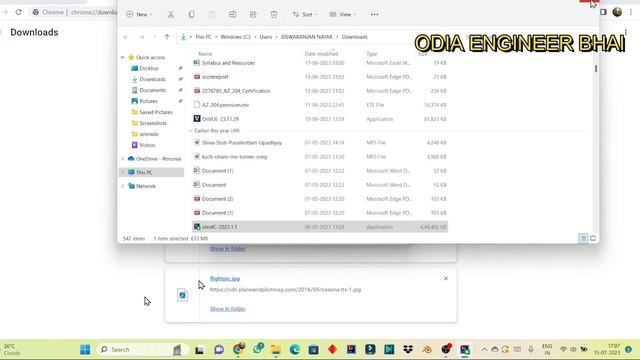
Task: Go back using Explorer's back arrow
Action: [x=126, y=37]
